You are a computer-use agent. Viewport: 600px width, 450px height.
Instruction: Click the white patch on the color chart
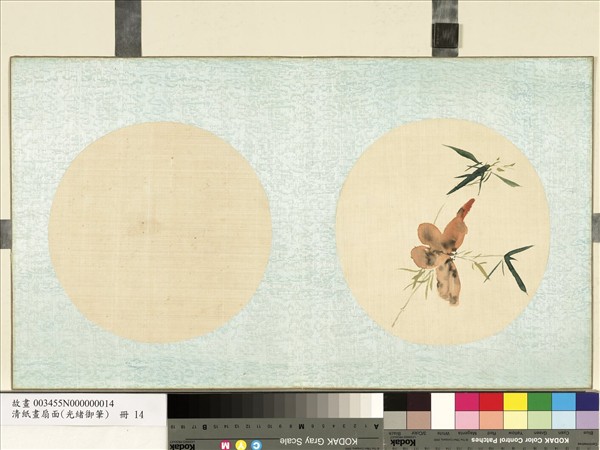(x=442, y=402)
